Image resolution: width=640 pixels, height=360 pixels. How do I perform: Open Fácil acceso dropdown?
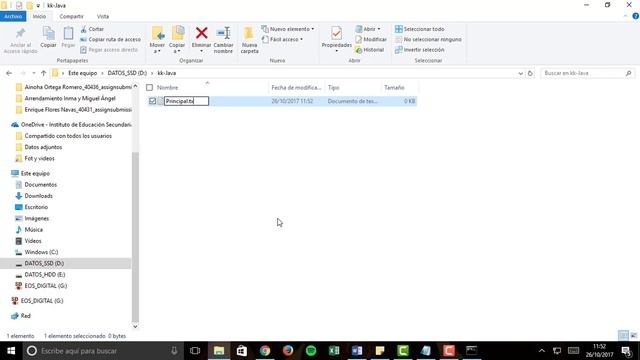point(282,40)
